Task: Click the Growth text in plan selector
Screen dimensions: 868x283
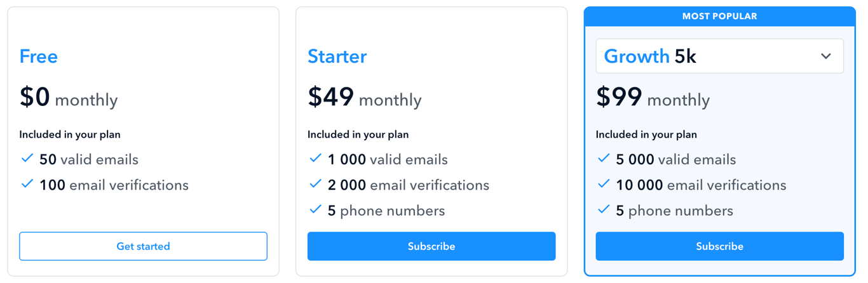Action: [637, 56]
